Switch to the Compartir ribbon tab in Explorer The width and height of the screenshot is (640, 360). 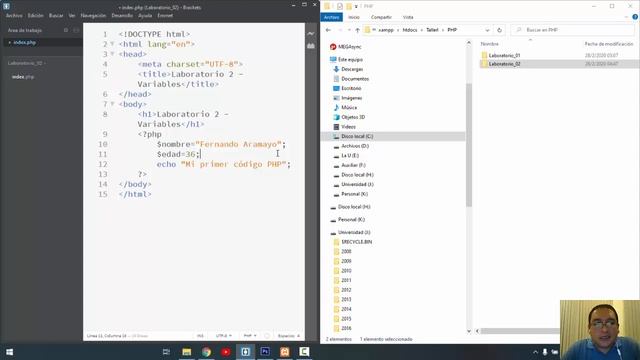click(381, 17)
